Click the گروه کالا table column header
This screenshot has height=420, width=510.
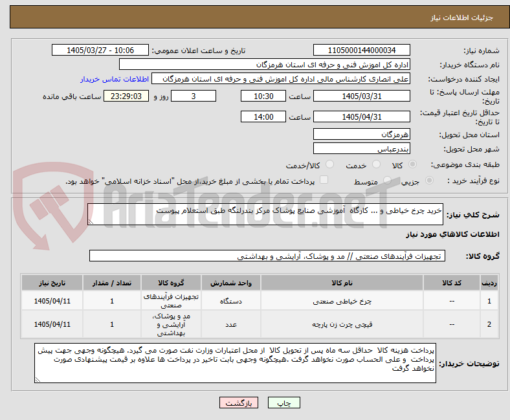click(171, 283)
